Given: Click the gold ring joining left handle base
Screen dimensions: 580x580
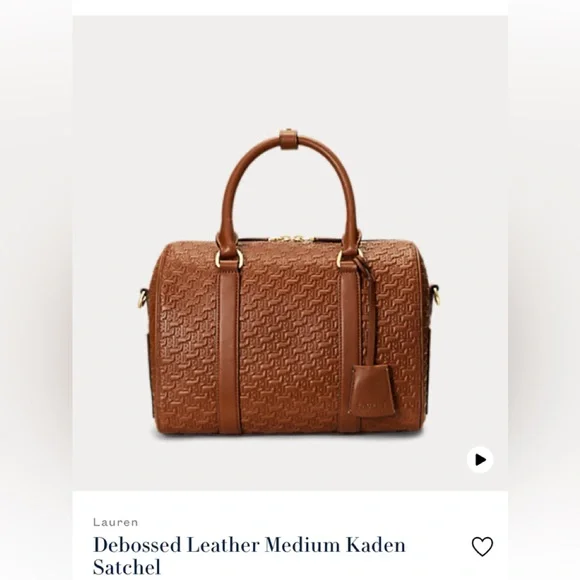Looking at the screenshot, I should point(229,257).
